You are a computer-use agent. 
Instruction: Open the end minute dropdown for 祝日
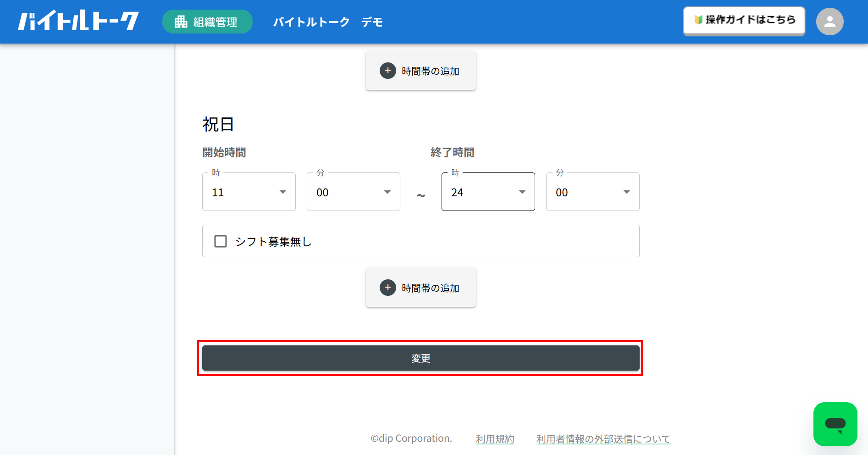(593, 192)
